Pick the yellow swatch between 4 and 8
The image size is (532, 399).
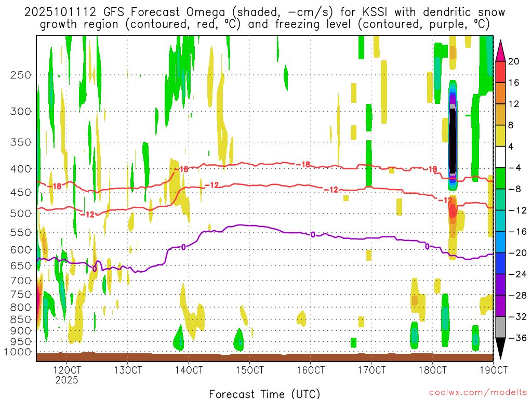pos(500,136)
